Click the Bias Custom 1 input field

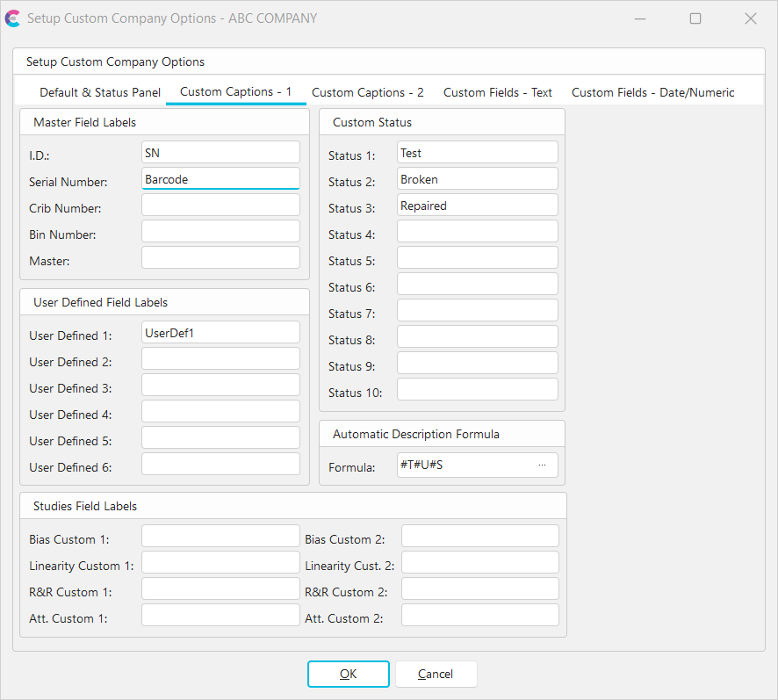pyautogui.click(x=220, y=537)
